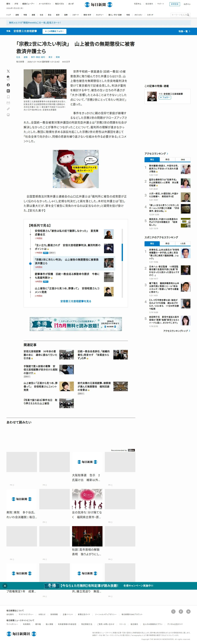This screenshot has height=644, width=197.
Task: Click search magnifier in keyword box
Action: tap(188, 15)
